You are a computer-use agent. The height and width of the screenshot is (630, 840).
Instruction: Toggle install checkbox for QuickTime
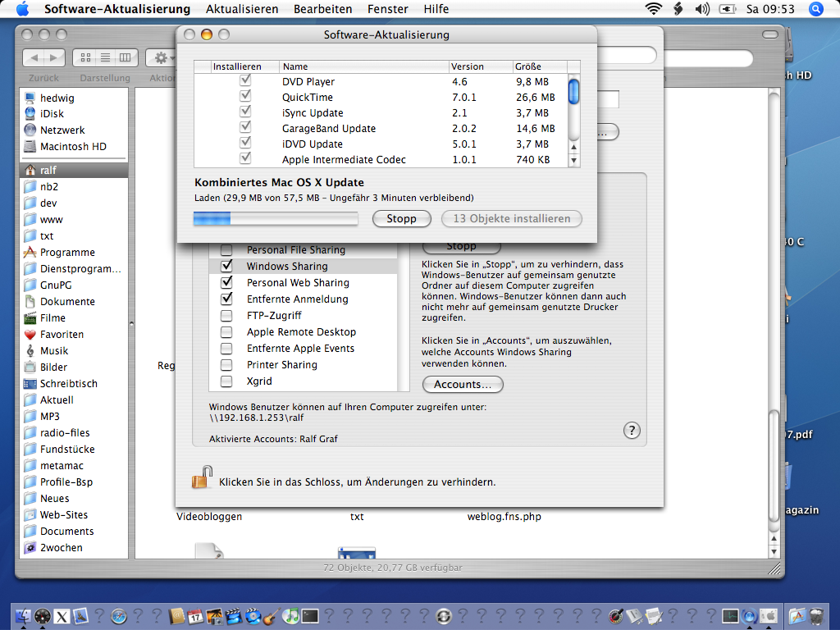pos(245,96)
